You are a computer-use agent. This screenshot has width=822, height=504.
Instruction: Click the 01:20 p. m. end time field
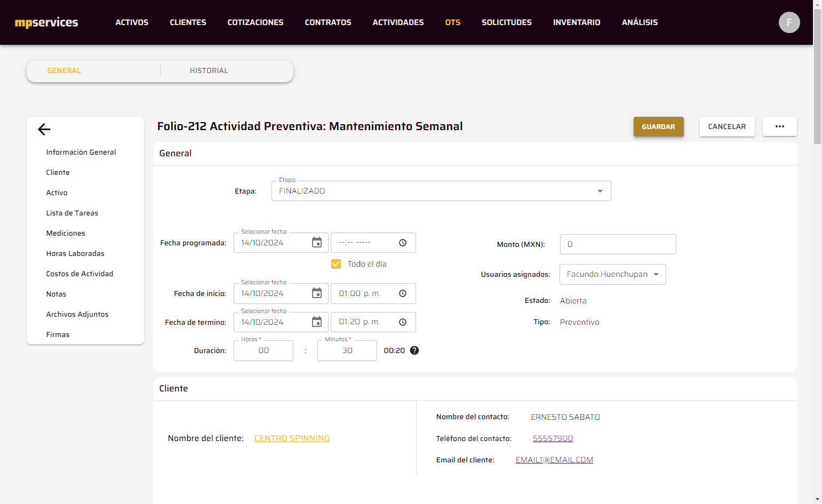[373, 322]
